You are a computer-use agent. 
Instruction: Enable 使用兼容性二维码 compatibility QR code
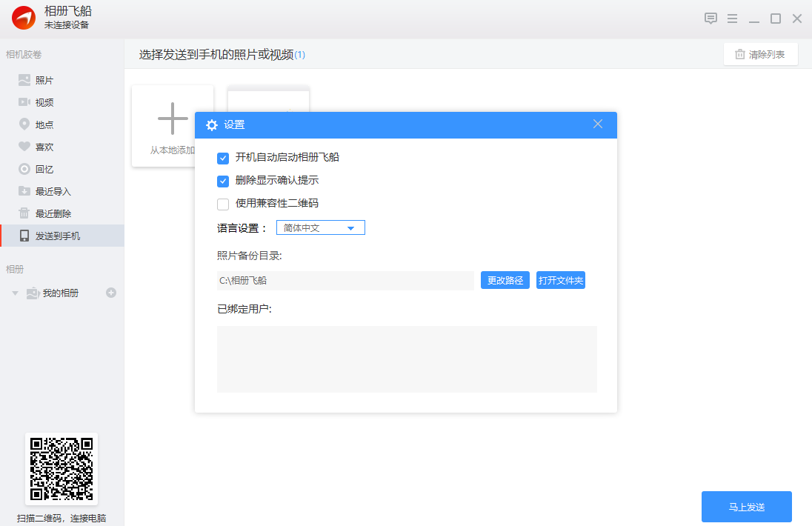[x=223, y=203]
